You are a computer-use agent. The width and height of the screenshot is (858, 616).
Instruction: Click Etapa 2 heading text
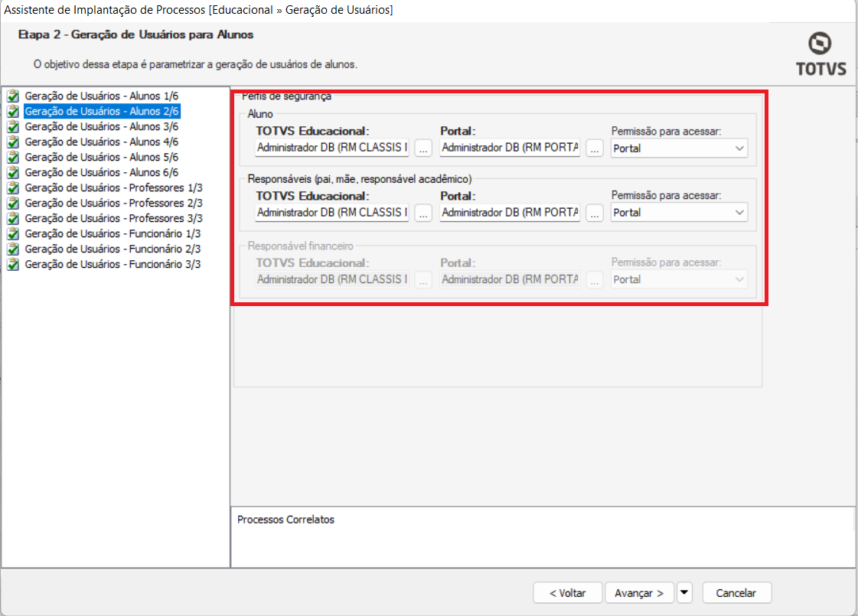135,34
